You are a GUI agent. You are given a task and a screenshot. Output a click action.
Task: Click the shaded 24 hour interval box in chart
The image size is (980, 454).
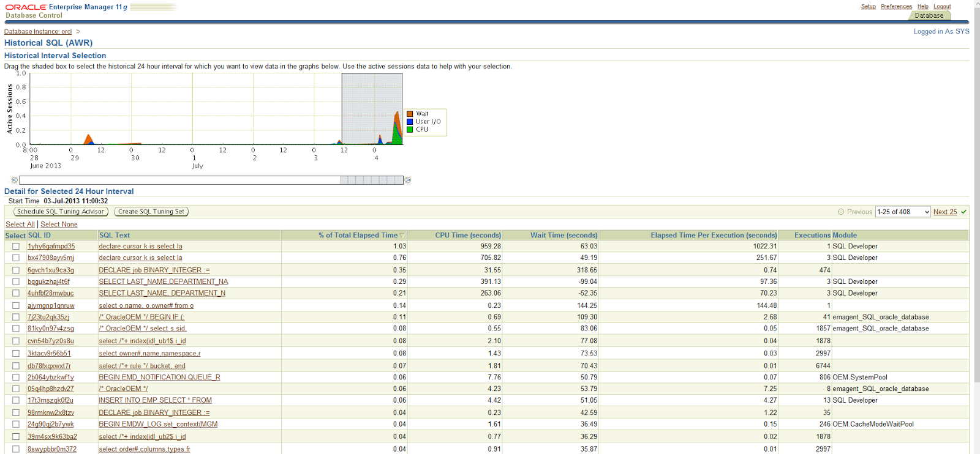click(x=372, y=109)
